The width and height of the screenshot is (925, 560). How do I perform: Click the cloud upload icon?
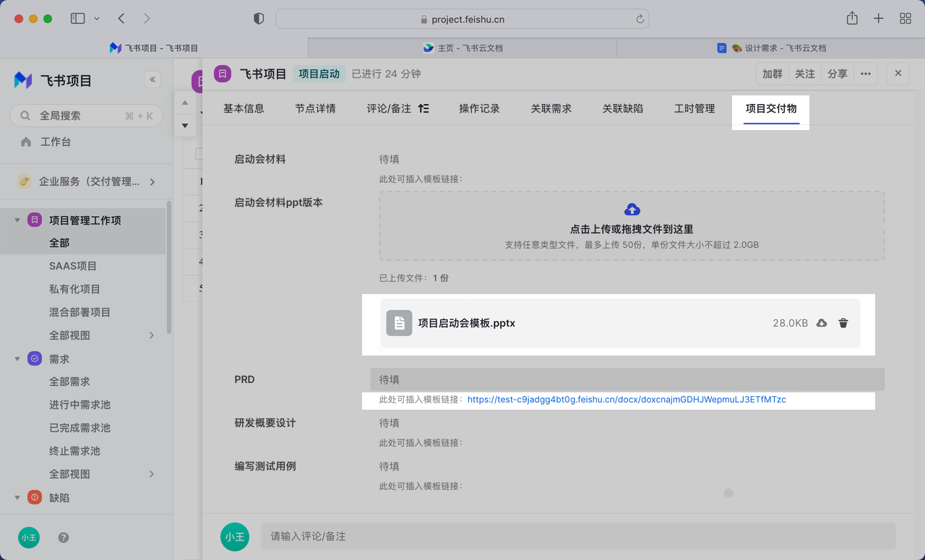coord(632,210)
